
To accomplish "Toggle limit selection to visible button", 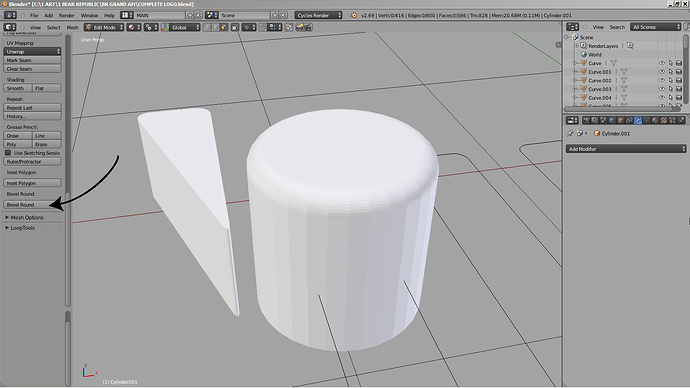I will click(x=235, y=27).
